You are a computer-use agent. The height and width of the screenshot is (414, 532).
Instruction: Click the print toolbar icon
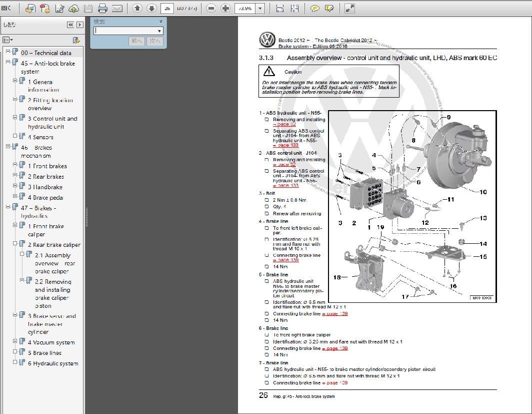[102, 9]
